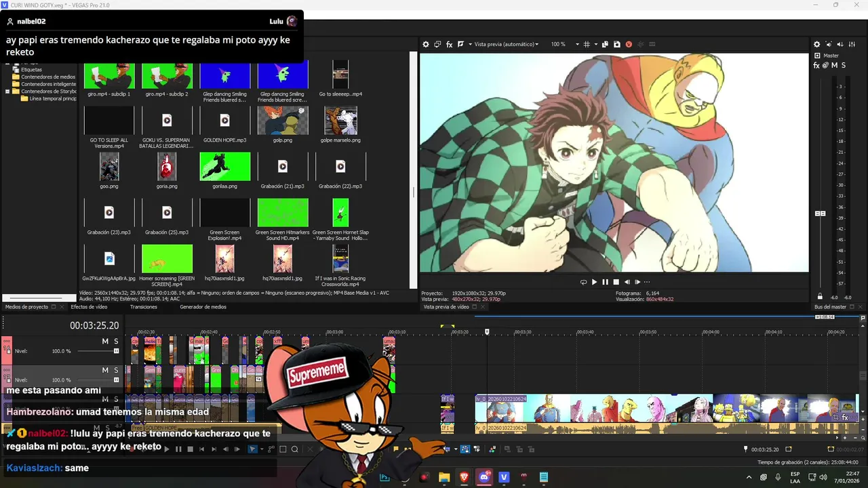
Task: Open master bus properties gear icon
Action: coord(817,44)
